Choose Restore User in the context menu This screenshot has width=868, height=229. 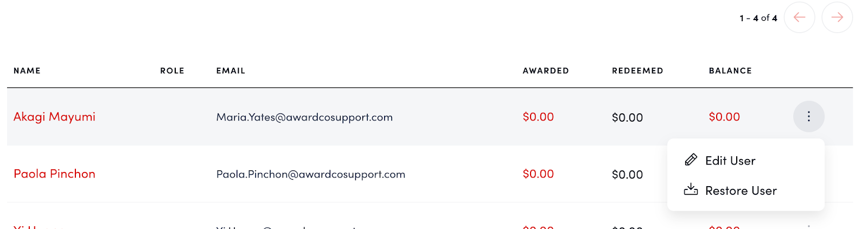click(741, 190)
